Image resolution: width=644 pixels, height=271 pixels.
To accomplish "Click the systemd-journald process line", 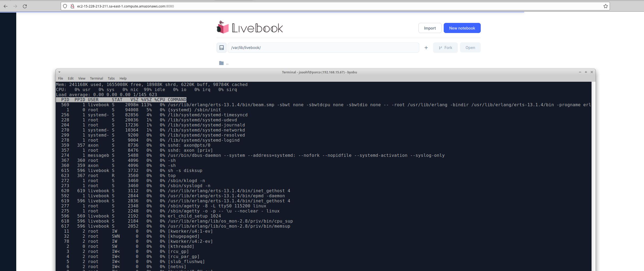I will [x=150, y=125].
